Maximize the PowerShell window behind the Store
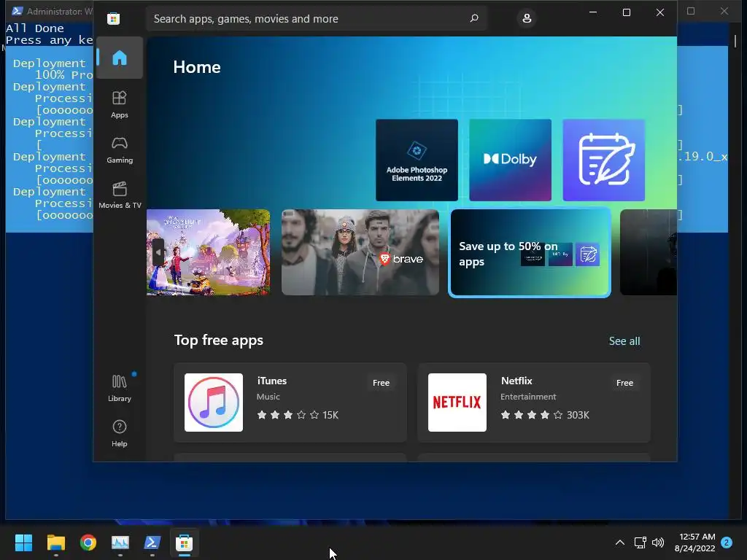 691,11
